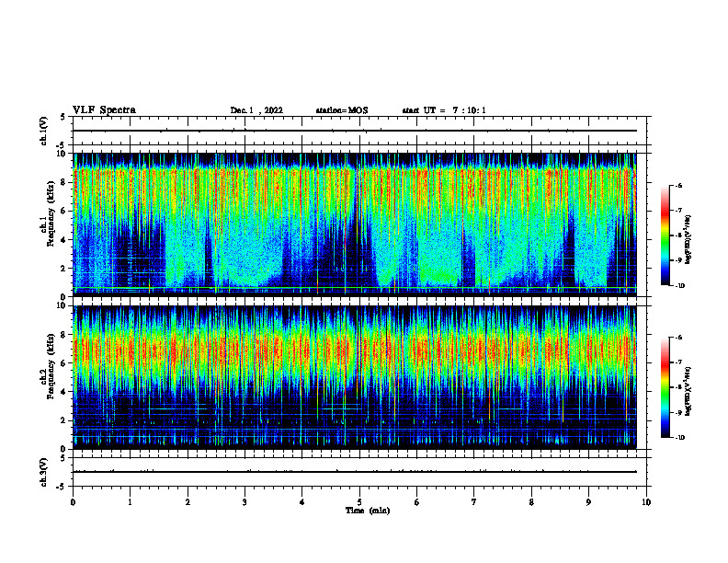Image resolution: width=728 pixels, height=563 pixels.
Task: Click time tick label "5" on x-axis
Action: tap(359, 502)
